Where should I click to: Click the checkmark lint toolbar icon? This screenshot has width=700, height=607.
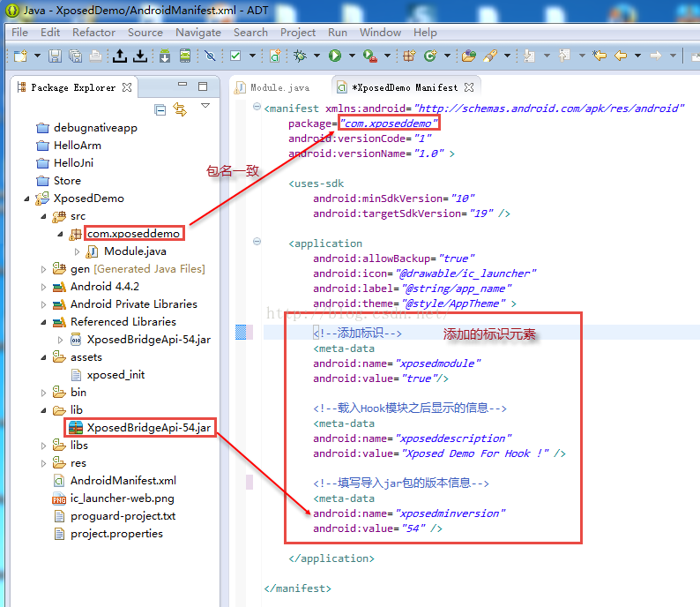pyautogui.click(x=235, y=56)
